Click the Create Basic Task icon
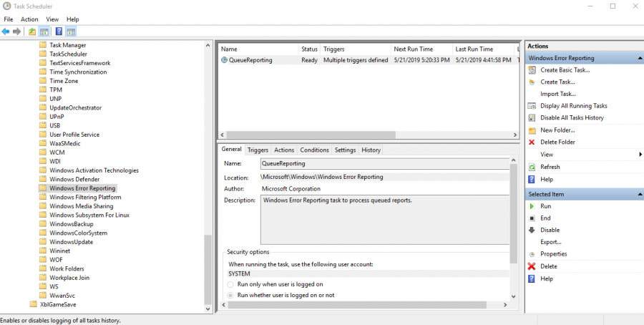Viewport: 644px width, 325px height. [532, 70]
